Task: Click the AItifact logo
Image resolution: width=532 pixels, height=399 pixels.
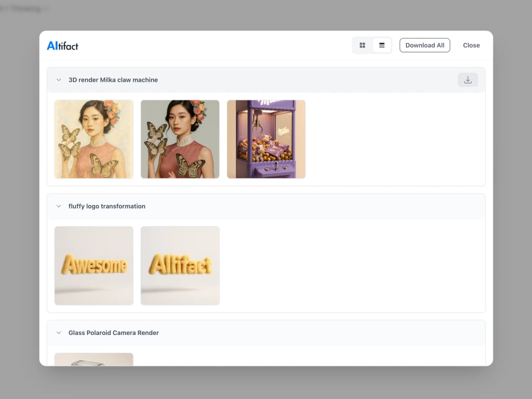Action: tap(63, 46)
